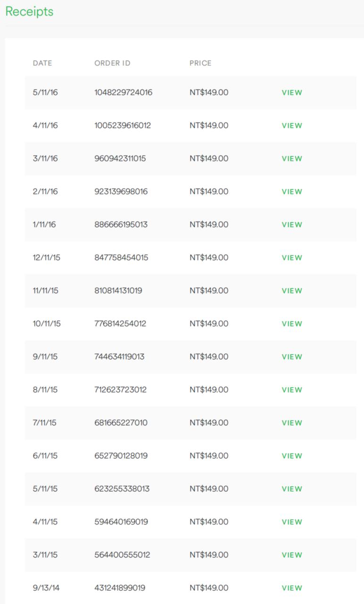The width and height of the screenshot is (364, 604).
Task: Open VIEW link for 1/11/16 receipt
Action: (x=292, y=225)
